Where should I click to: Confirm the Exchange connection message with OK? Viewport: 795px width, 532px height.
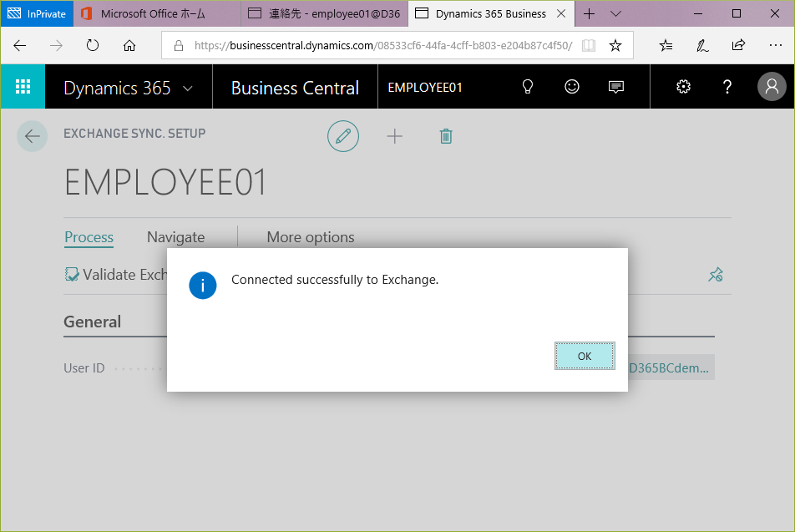pyautogui.click(x=585, y=356)
